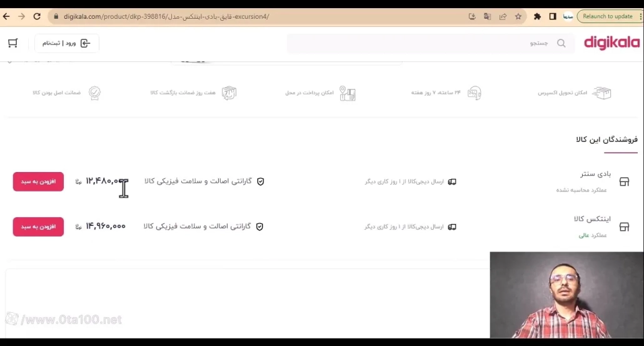Click the padlock site info icon
Viewport: 644px width, 346px height.
(x=56, y=16)
